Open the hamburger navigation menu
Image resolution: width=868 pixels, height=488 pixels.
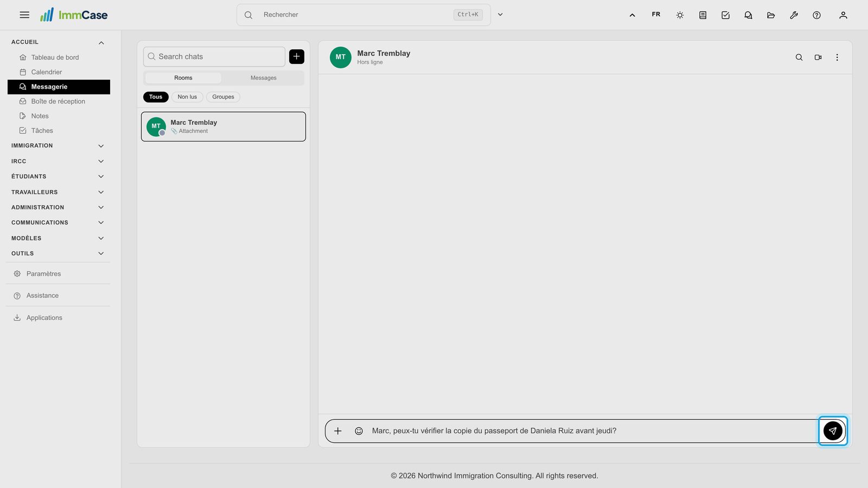24,15
